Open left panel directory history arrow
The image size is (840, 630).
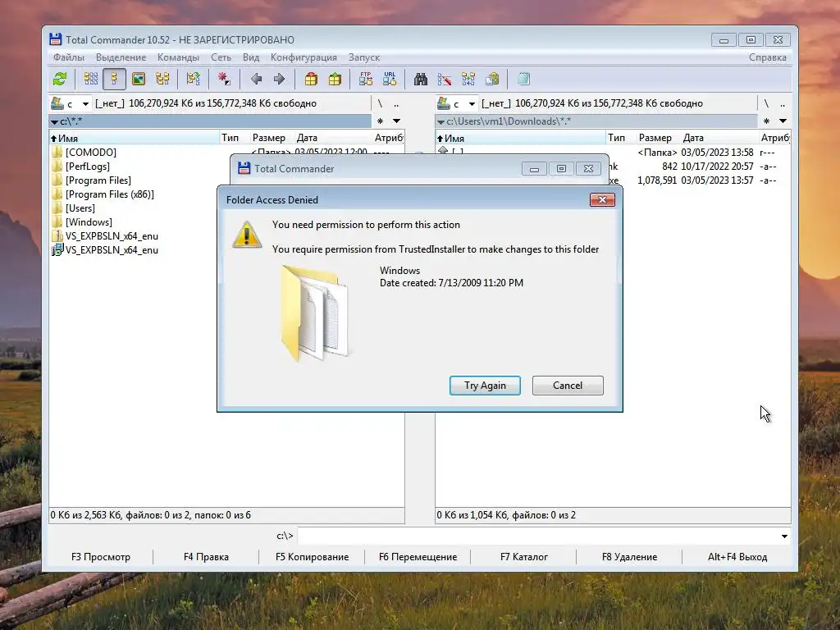(x=396, y=121)
